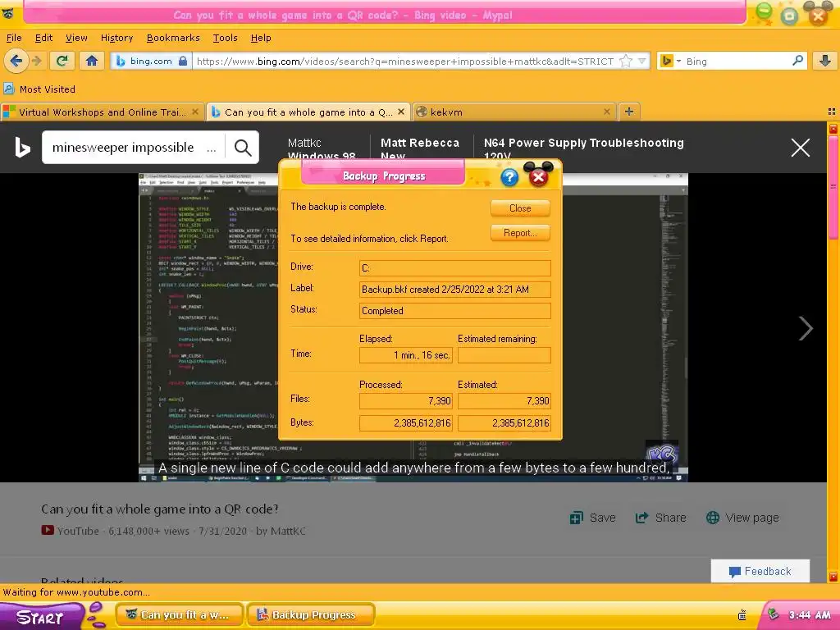Image resolution: width=840 pixels, height=630 pixels.
Task: Open the Home page icon
Action: tap(92, 61)
